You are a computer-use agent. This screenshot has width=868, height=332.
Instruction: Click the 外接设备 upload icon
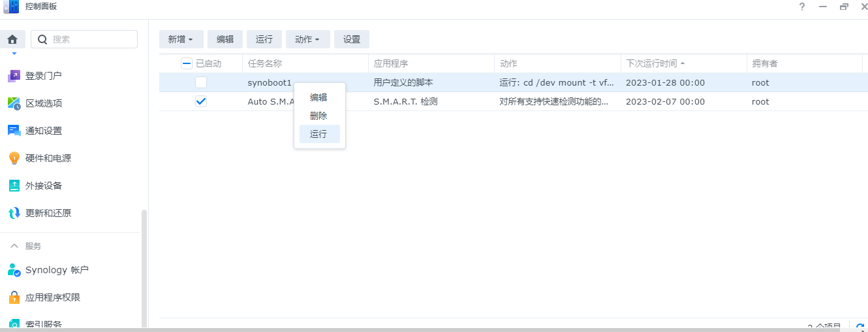tap(14, 186)
